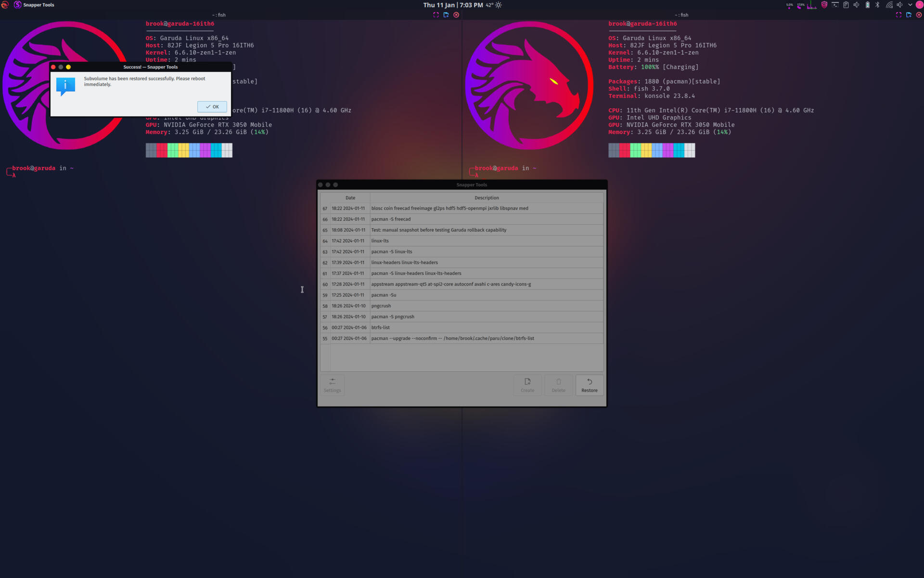Select snapshot 59 'pacman -Su'
The image size is (924, 578).
462,295
